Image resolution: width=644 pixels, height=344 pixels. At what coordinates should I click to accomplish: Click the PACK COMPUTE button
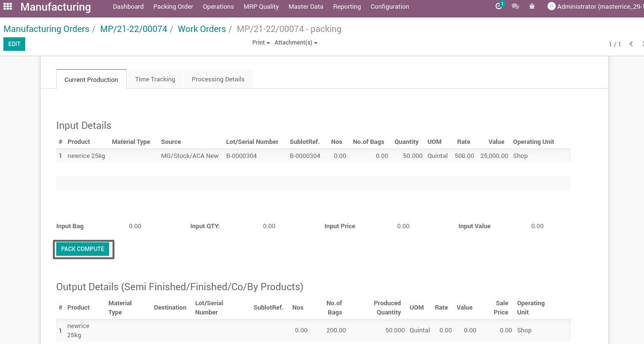pyautogui.click(x=82, y=249)
